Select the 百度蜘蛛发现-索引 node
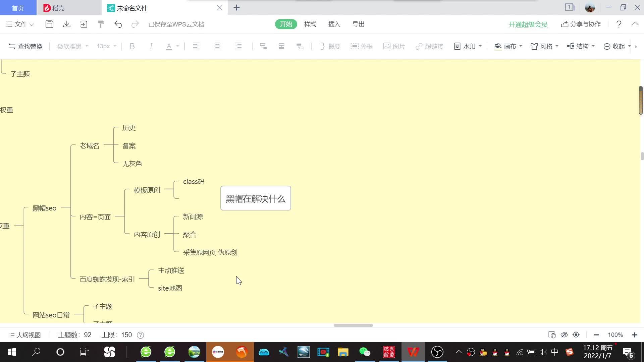 coord(107,279)
